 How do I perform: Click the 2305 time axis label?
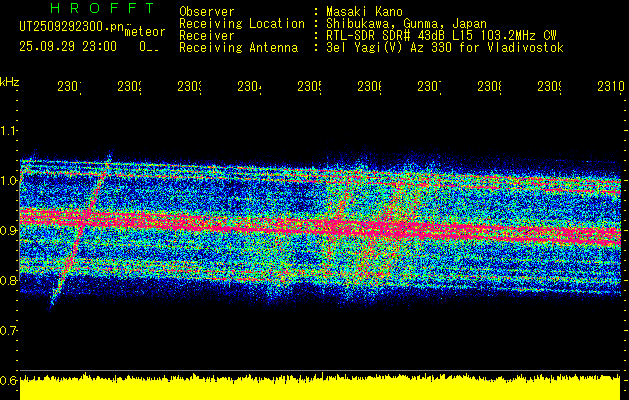coord(309,86)
